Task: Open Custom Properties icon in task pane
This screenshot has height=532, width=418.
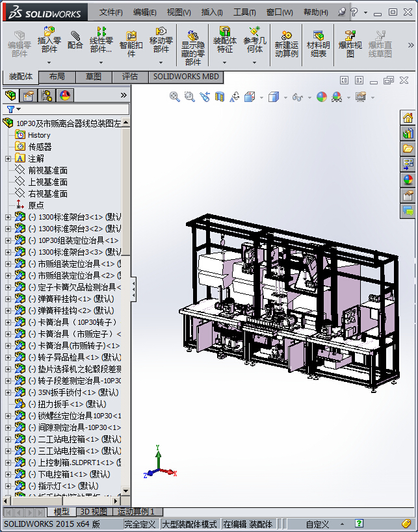Action: pyautogui.click(x=408, y=196)
